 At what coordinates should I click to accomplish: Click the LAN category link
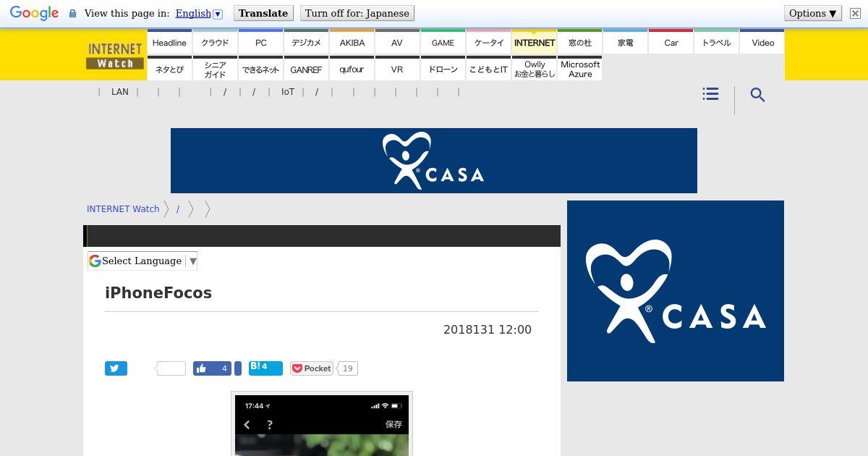(x=120, y=92)
